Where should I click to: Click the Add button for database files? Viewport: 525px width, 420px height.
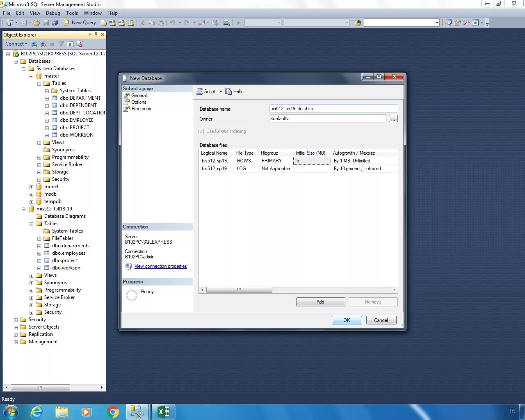(320, 302)
